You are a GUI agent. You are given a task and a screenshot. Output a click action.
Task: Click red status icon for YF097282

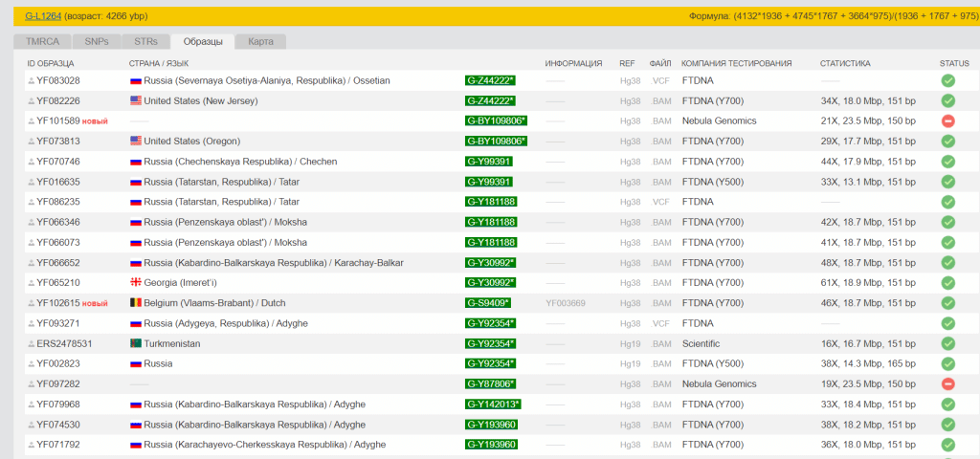(x=947, y=383)
